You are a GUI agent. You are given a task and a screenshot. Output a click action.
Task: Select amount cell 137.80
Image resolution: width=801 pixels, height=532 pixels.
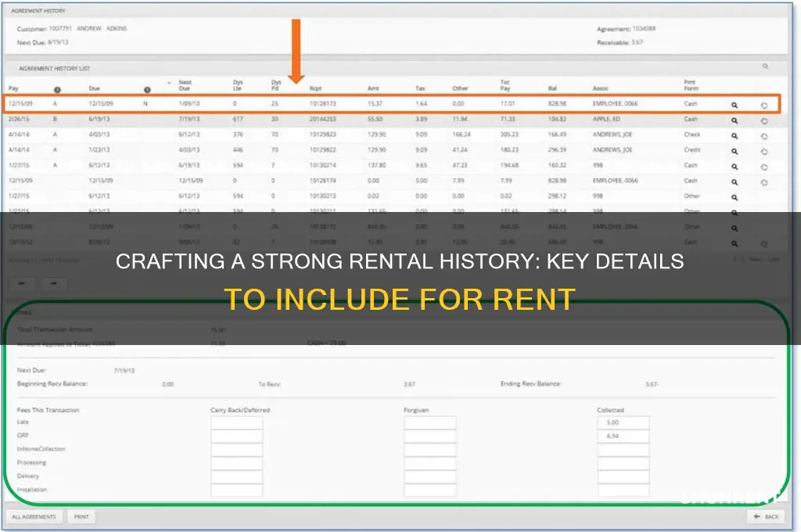coord(376,165)
